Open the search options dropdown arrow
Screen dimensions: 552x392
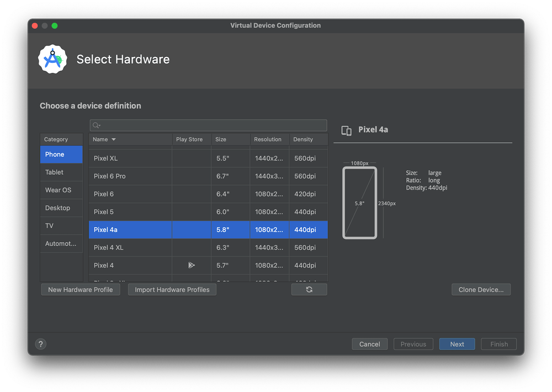coord(99,125)
